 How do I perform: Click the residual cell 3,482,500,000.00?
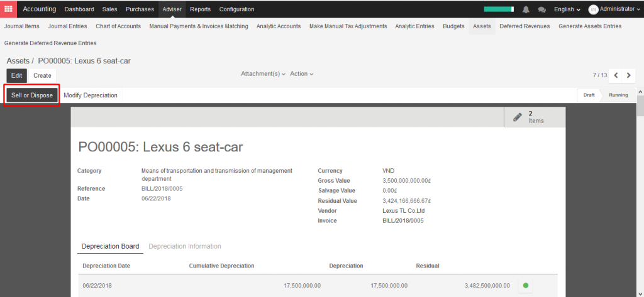tap(487, 286)
